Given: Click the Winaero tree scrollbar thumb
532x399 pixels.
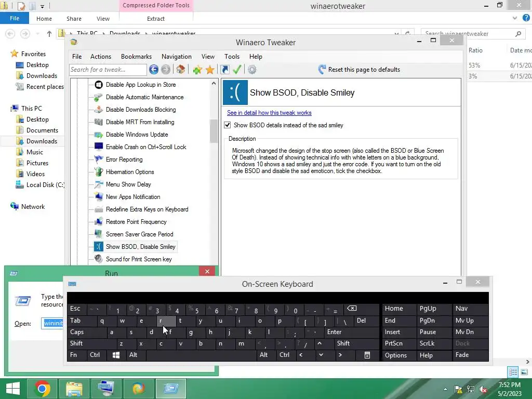Looking at the screenshot, I should pos(214,131).
